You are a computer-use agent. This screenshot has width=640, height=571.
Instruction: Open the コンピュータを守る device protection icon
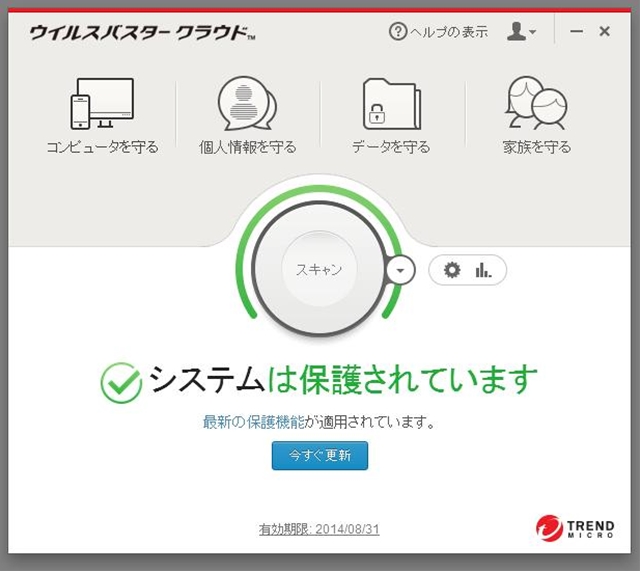coord(102,104)
